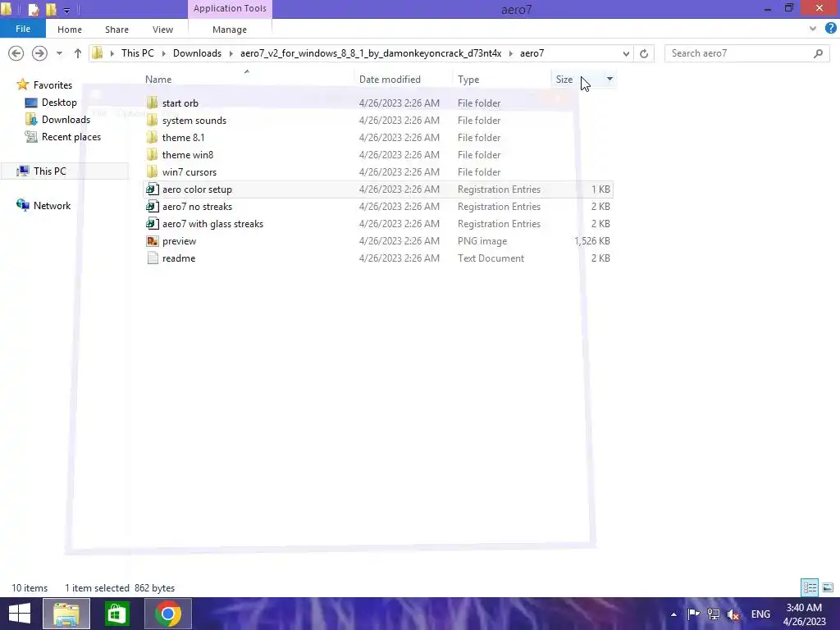Open the Size column filter dropdown

609,79
